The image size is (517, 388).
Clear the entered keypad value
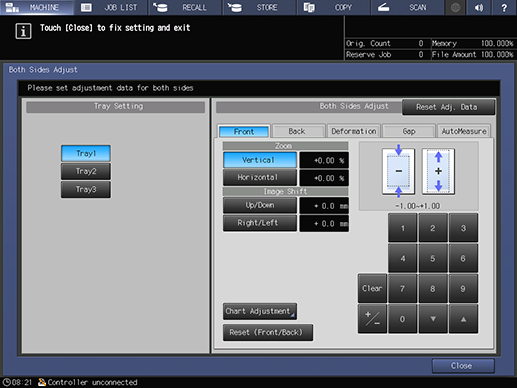pos(372,289)
